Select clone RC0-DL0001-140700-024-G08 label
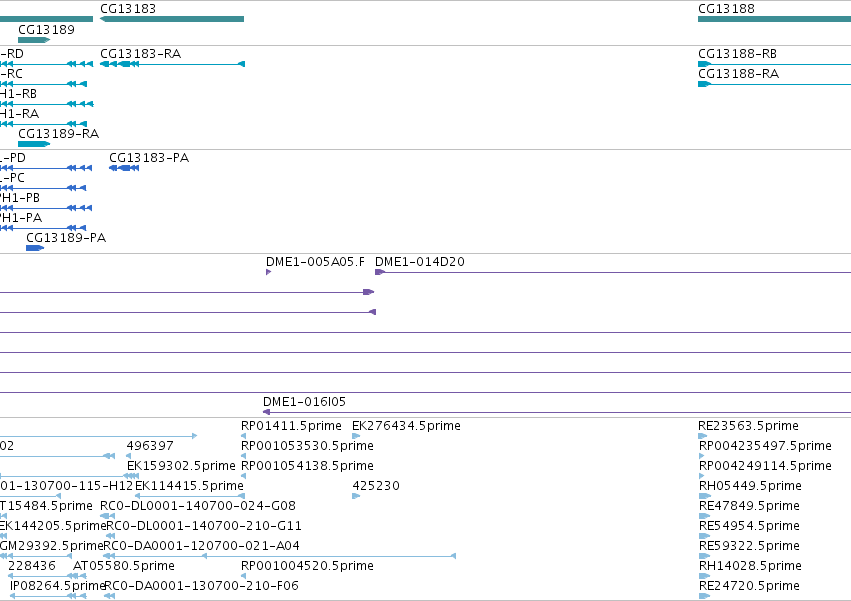This screenshot has width=851, height=601. [x=198, y=506]
